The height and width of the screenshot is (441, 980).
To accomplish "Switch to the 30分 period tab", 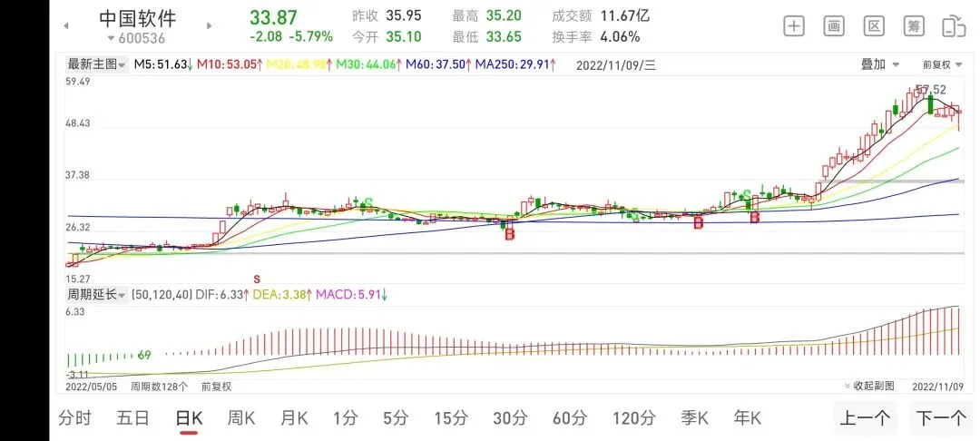I will (511, 418).
